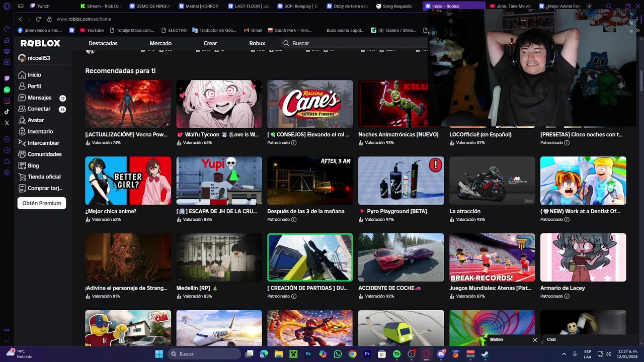Open the Windows Start menu

click(x=159, y=354)
